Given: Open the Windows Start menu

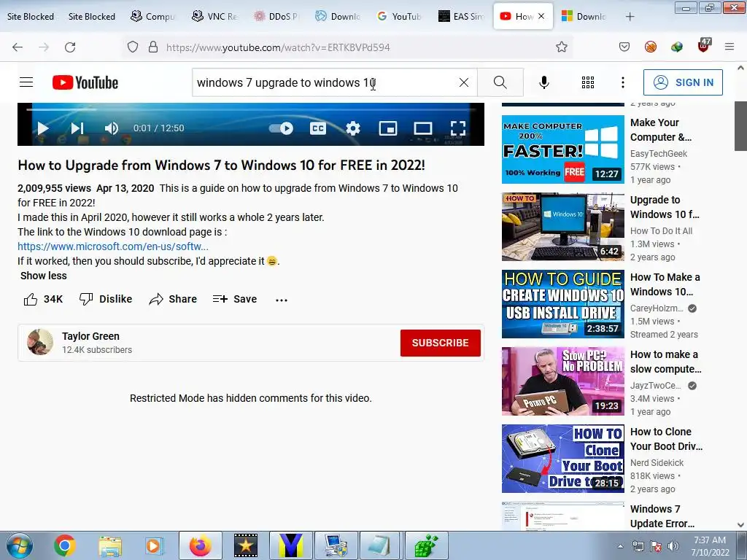Looking at the screenshot, I should [18, 545].
